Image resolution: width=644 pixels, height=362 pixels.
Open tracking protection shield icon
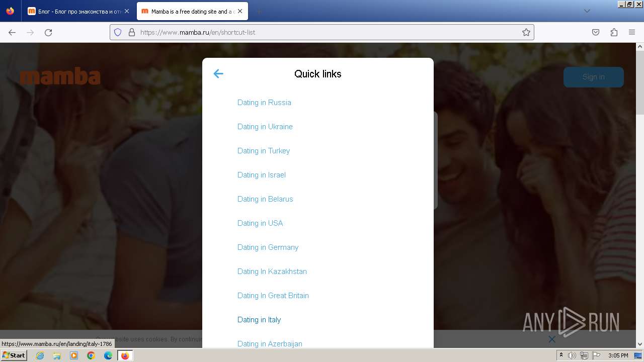point(118,32)
